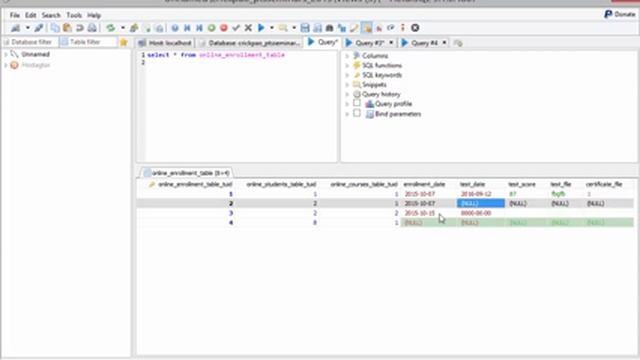The height and width of the screenshot is (360, 640).
Task: Delete row with red minus icon
Action: pyautogui.click(x=224, y=28)
